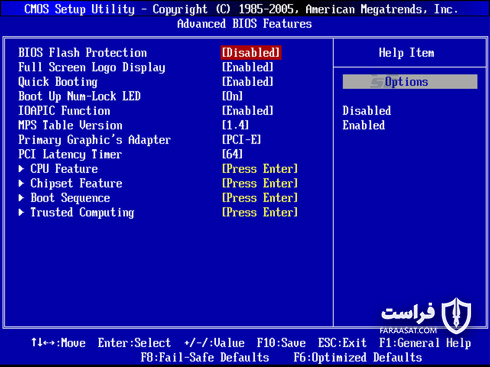Select Primary Graphic's Adapter label
This screenshot has width=490, height=367.
click(x=95, y=140)
